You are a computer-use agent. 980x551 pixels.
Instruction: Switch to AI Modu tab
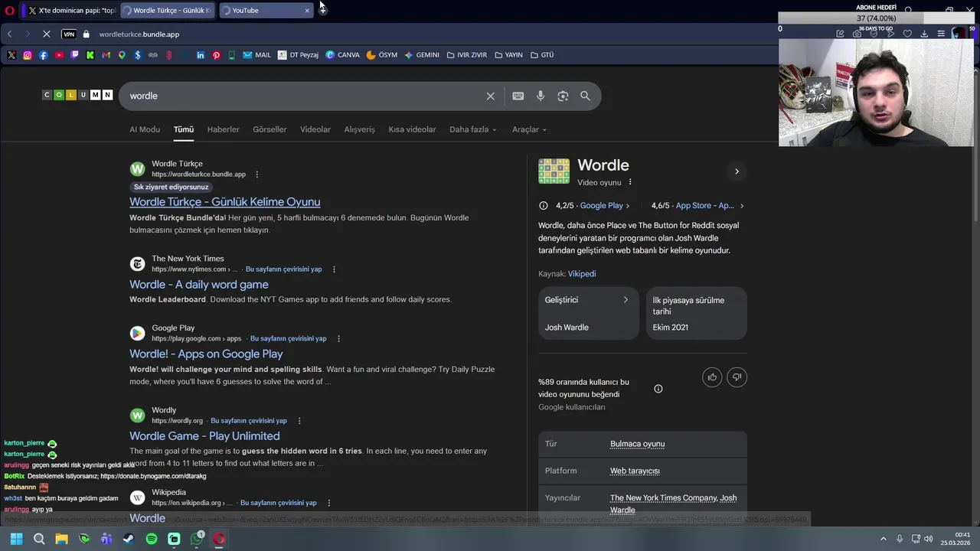coord(145,129)
